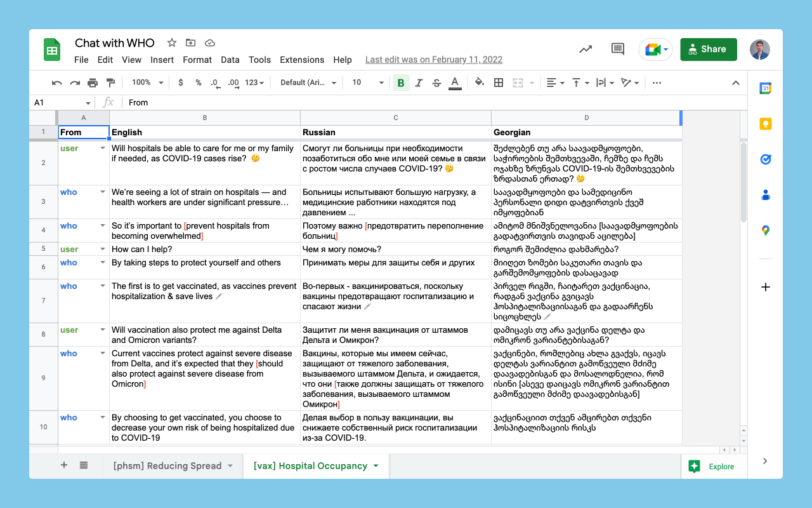812x508 pixels.
Task: Open the Google Sheets home icon
Action: click(52, 50)
